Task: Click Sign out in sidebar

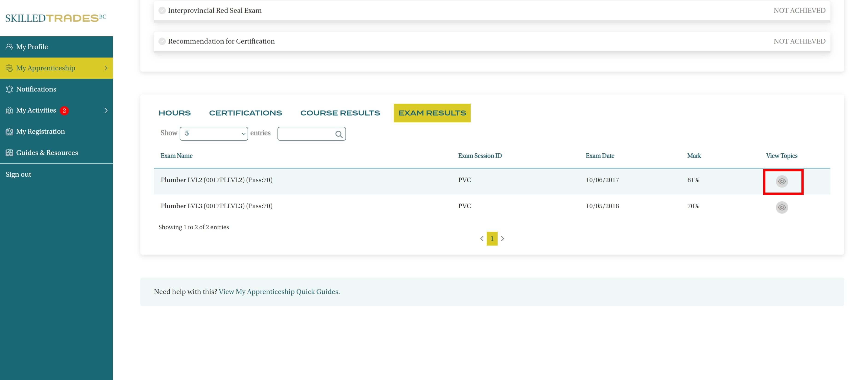Action: click(18, 174)
